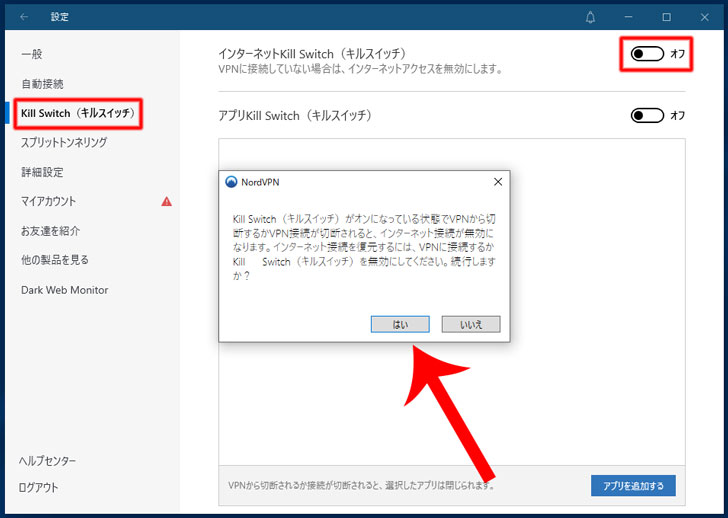Click the NordVPN logo in the dialog title

click(231, 182)
